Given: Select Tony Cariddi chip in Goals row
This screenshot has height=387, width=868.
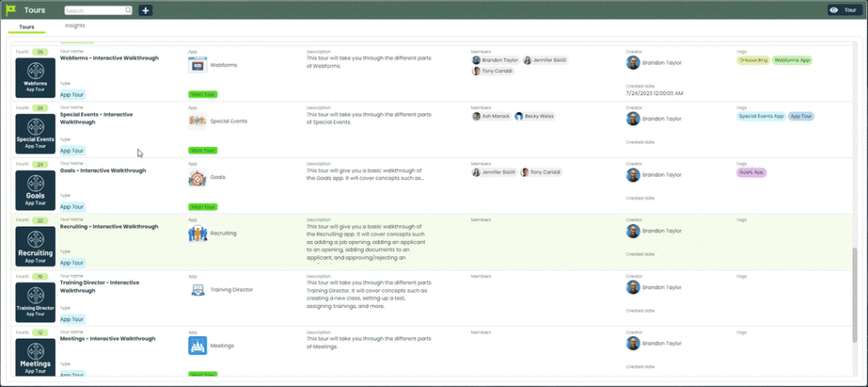Looking at the screenshot, I should coord(541,172).
